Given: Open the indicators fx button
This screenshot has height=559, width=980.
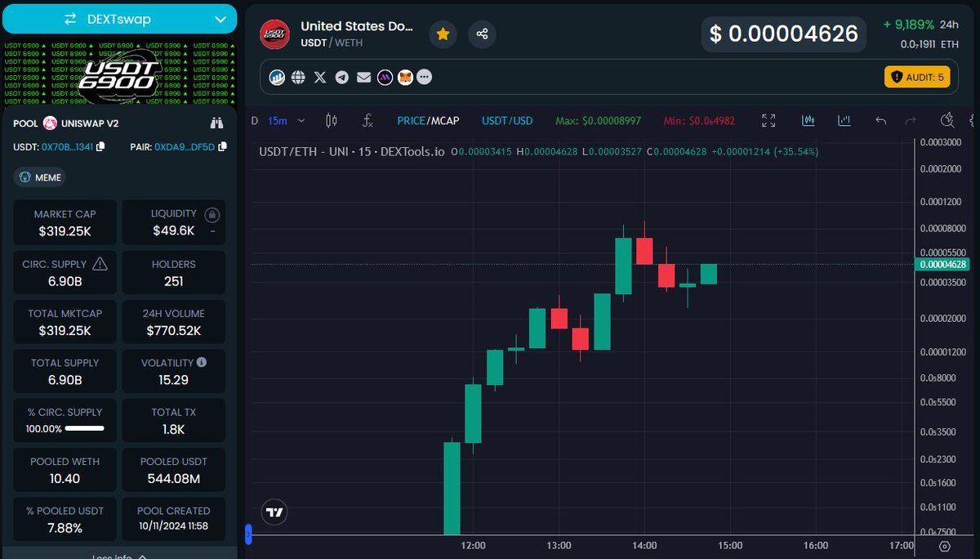Looking at the screenshot, I should click(x=367, y=121).
